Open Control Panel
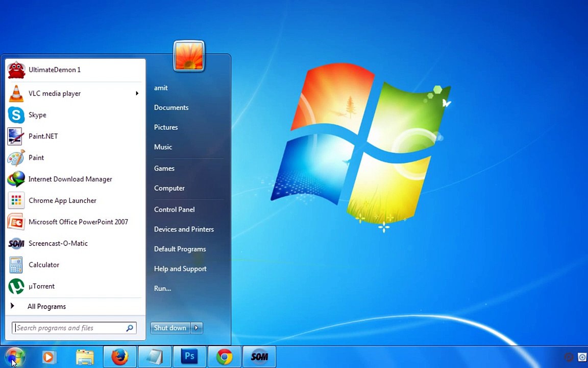588x368 pixels. pos(175,210)
